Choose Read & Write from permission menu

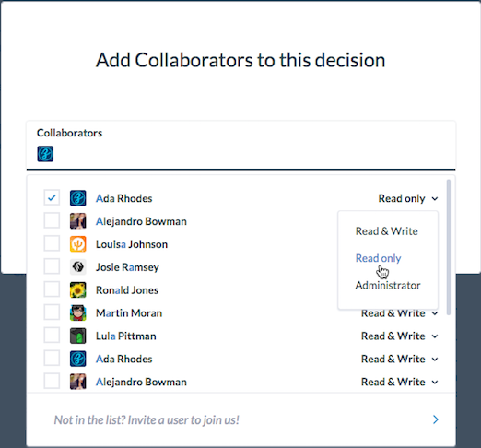coord(386,231)
